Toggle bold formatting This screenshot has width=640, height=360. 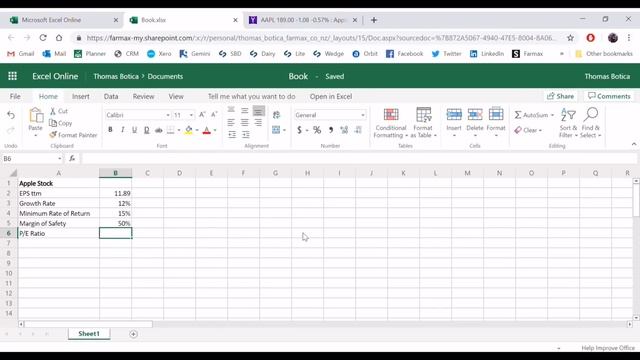[x=110, y=130]
